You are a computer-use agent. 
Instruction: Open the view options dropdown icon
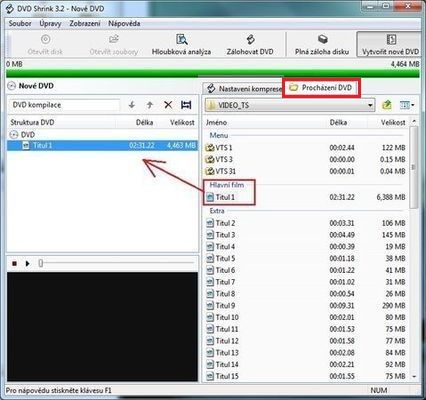click(407, 105)
